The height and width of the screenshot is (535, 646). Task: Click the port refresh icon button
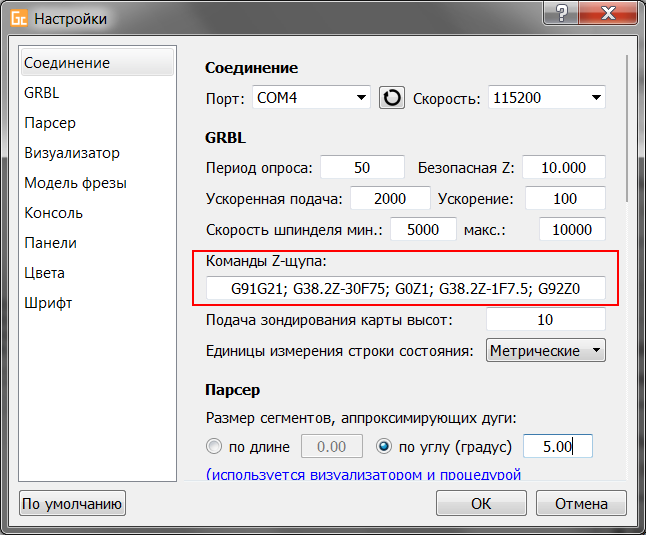click(391, 98)
